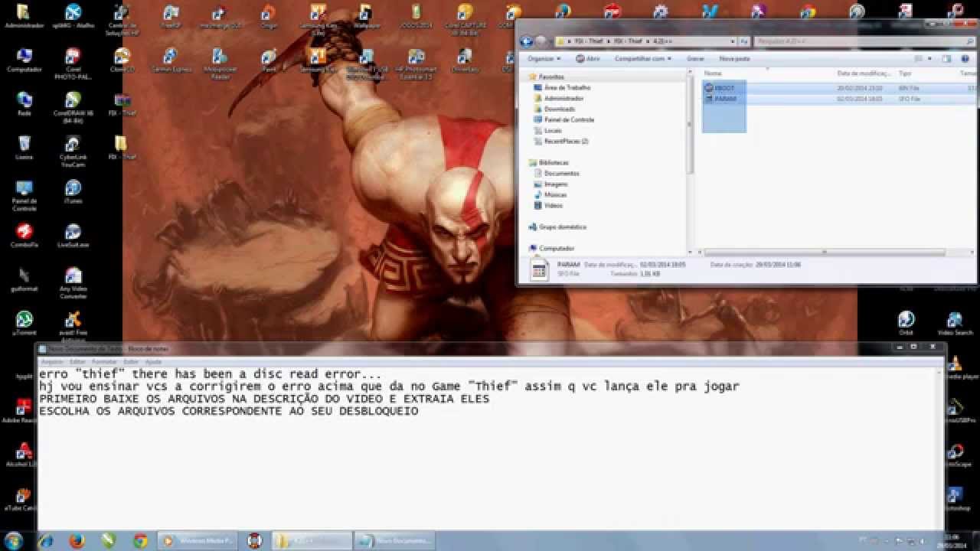Image resolution: width=980 pixels, height=551 pixels.
Task: Select the EBOOT file row
Action: (839, 88)
